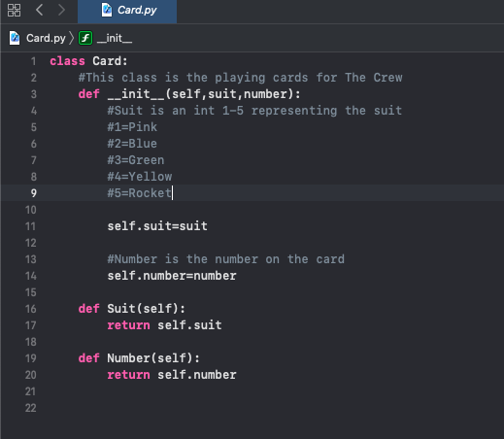Image resolution: width=504 pixels, height=439 pixels.
Task: Click the 'Suit(self):' method name
Action: 147,309
